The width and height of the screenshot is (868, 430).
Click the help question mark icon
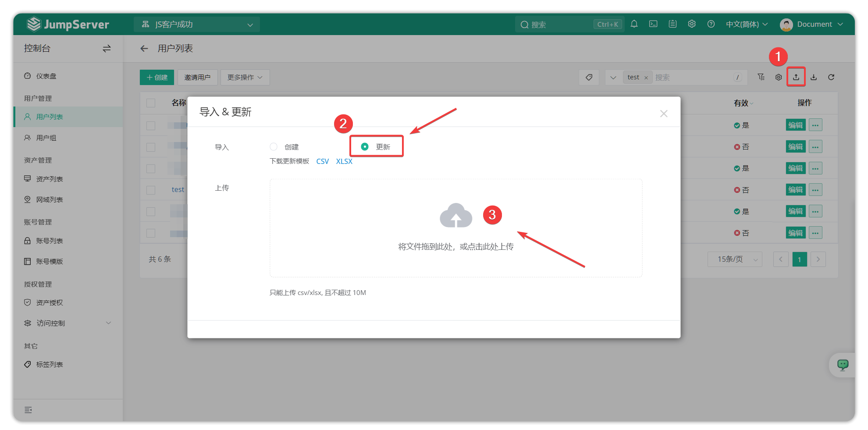point(711,24)
